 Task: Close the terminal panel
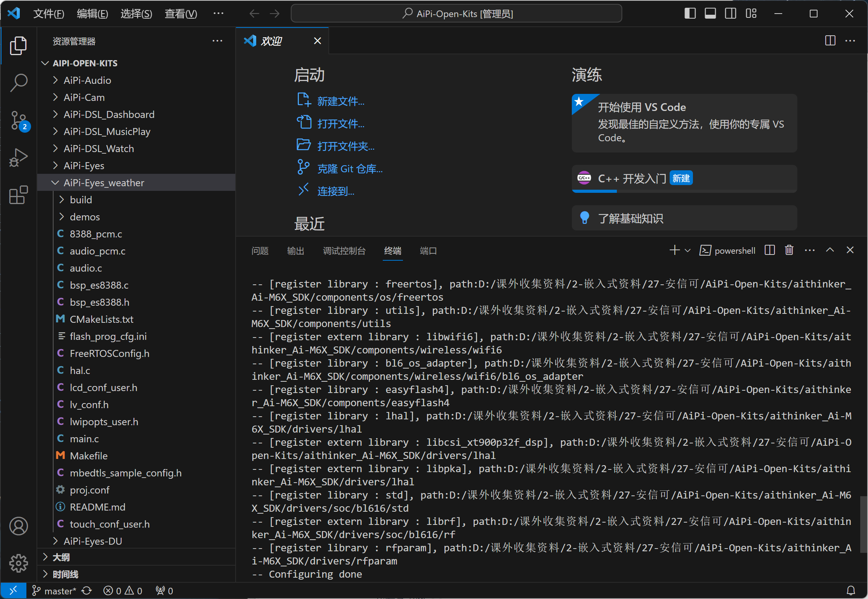coord(850,250)
